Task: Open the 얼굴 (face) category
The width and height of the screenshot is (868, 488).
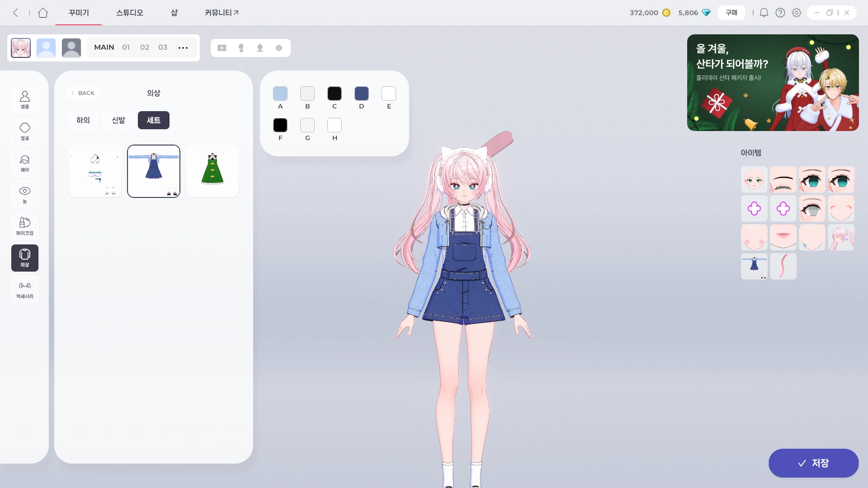Action: [x=25, y=131]
